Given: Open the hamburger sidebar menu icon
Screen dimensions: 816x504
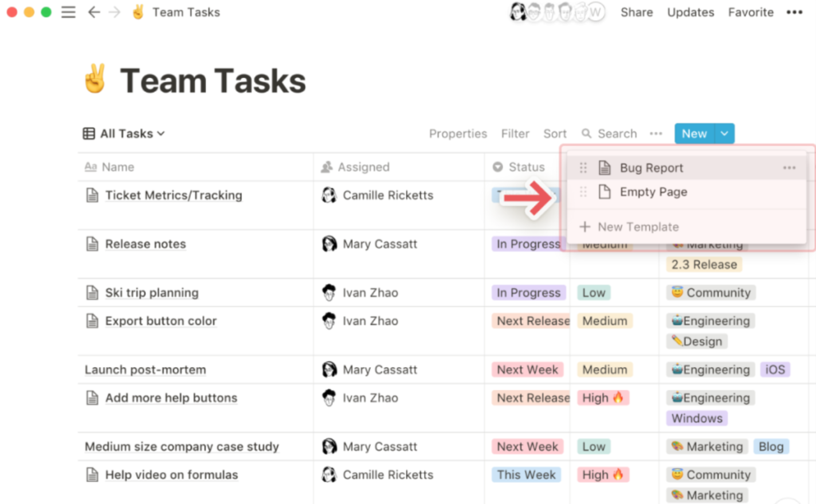Looking at the screenshot, I should tap(68, 12).
